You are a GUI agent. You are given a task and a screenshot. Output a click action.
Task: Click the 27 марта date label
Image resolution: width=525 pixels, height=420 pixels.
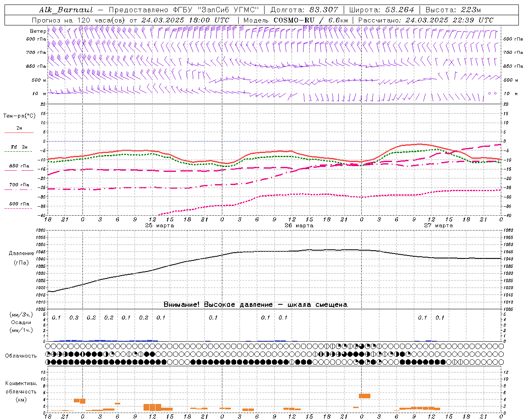[x=438, y=226]
